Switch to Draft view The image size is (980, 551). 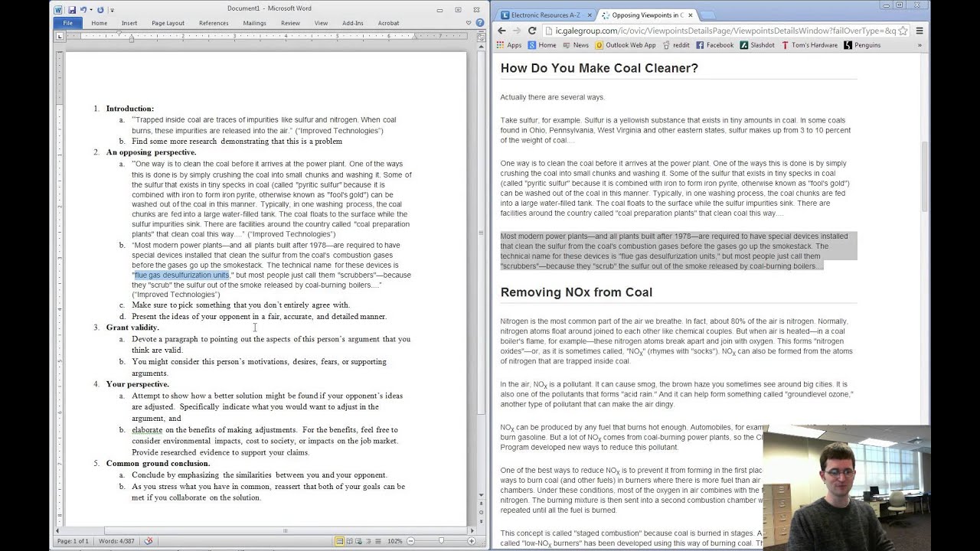click(x=380, y=541)
